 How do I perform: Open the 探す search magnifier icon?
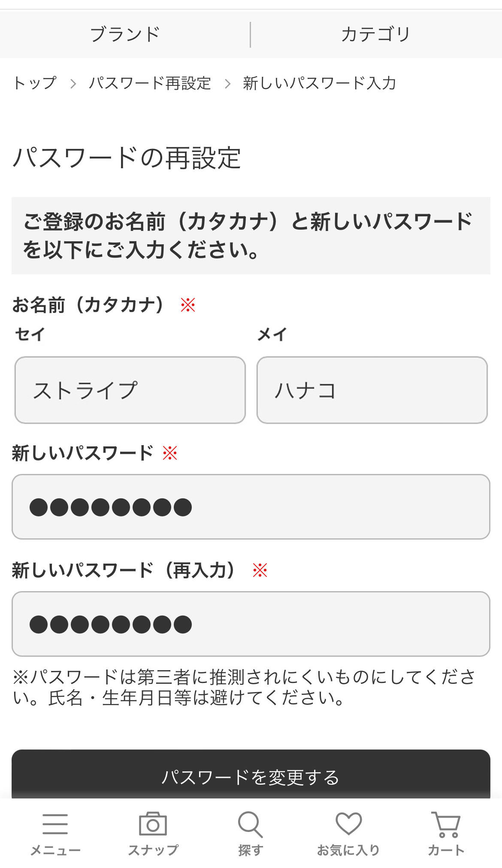tap(250, 824)
